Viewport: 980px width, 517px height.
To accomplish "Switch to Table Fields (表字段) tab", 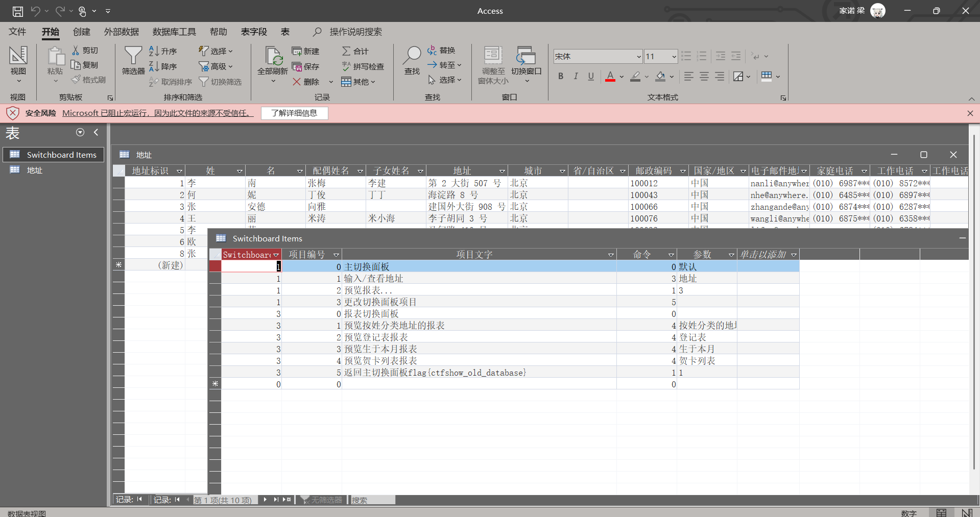I will 254,32.
